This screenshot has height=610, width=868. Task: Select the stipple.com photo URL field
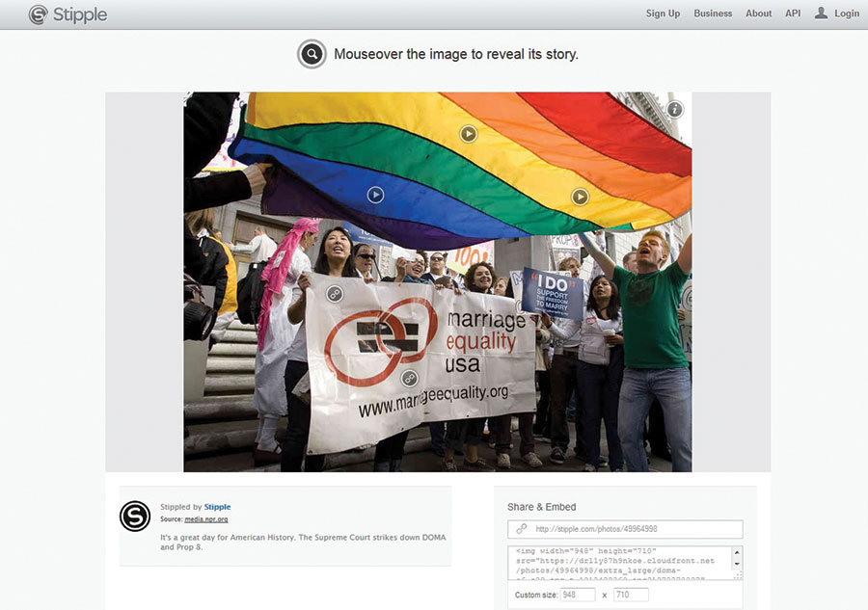[x=625, y=529]
